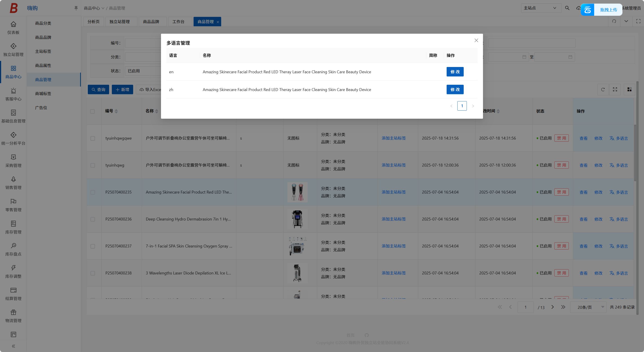Select checkbox for P25070400236 row
The height and width of the screenshot is (352, 644).
(x=93, y=219)
